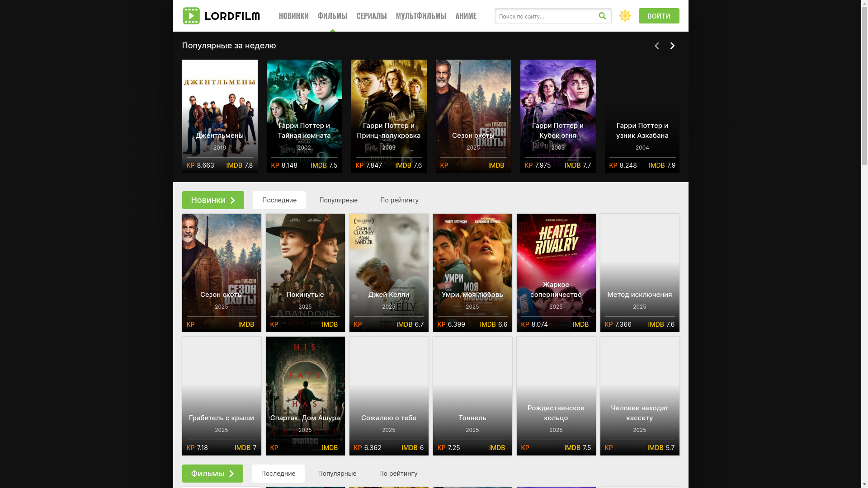The height and width of the screenshot is (488, 868).
Task: Open Сезон охоты card in Новинки grid
Action: click(x=222, y=273)
